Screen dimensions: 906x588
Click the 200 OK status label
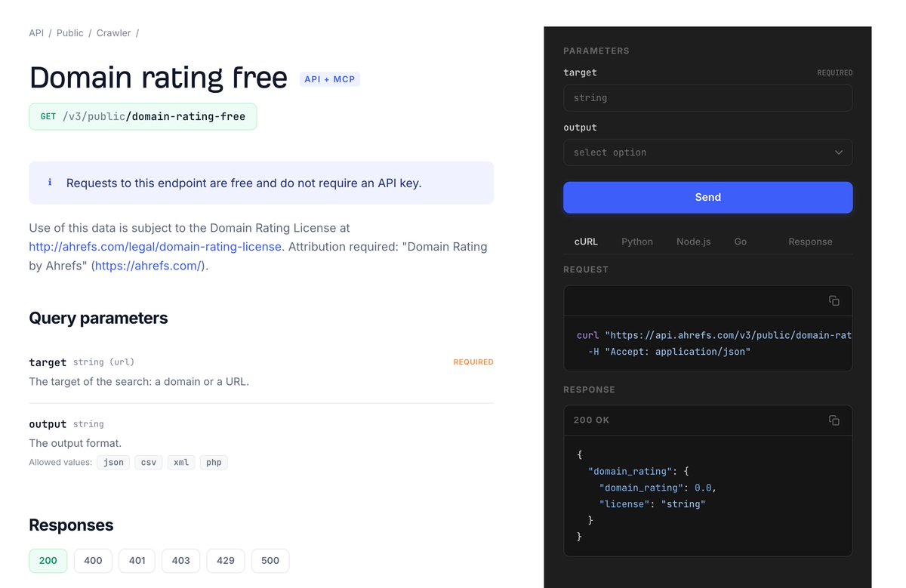591,420
